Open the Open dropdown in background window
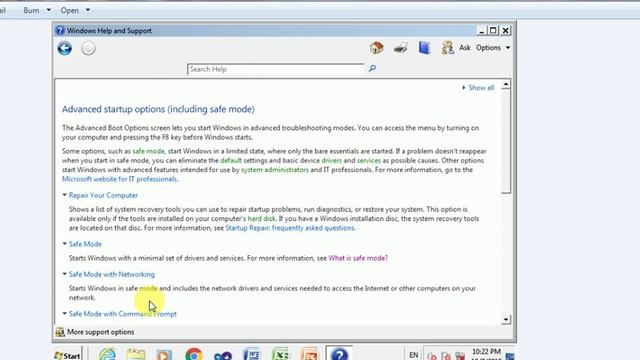Viewport: 640px width, 360px height. 75,10
